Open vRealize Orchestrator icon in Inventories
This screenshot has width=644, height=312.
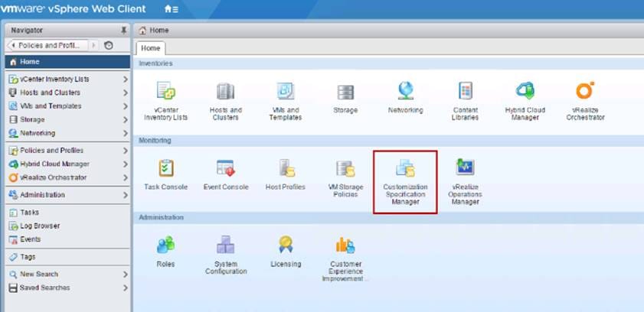pos(585,90)
